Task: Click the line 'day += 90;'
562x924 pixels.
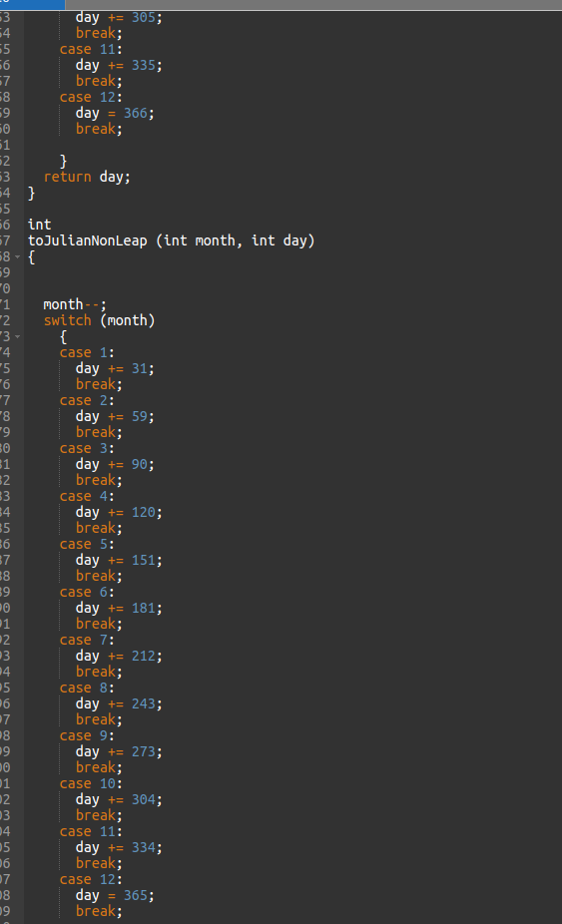Action: coord(115,464)
